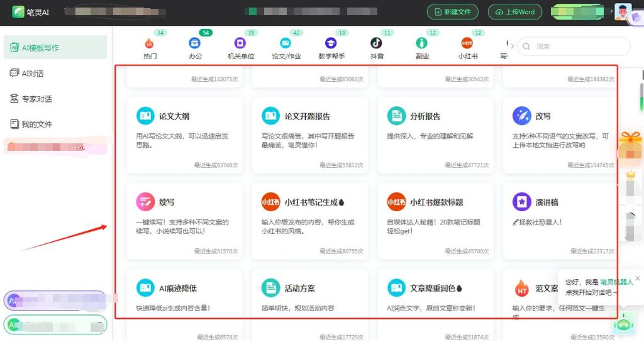Click the 文章降重润色 icon
The width and height of the screenshot is (644, 347).
point(396,288)
